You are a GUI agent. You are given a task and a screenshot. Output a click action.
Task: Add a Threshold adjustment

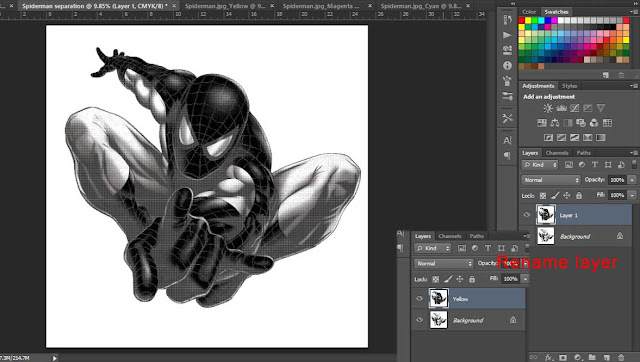[575, 138]
